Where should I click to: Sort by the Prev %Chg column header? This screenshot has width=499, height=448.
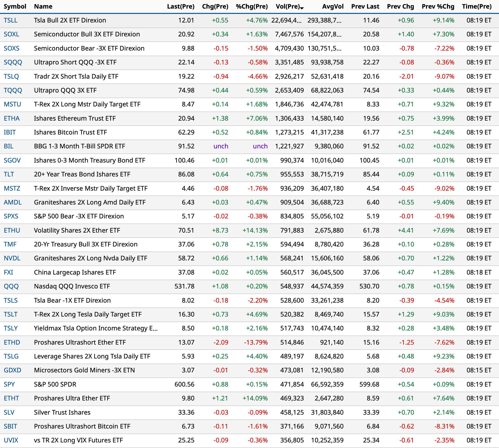click(x=438, y=6)
